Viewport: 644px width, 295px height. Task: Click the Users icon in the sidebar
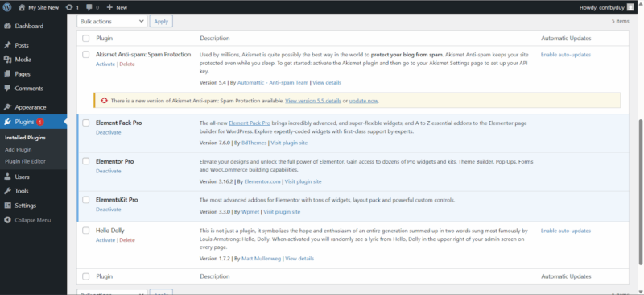click(x=7, y=177)
